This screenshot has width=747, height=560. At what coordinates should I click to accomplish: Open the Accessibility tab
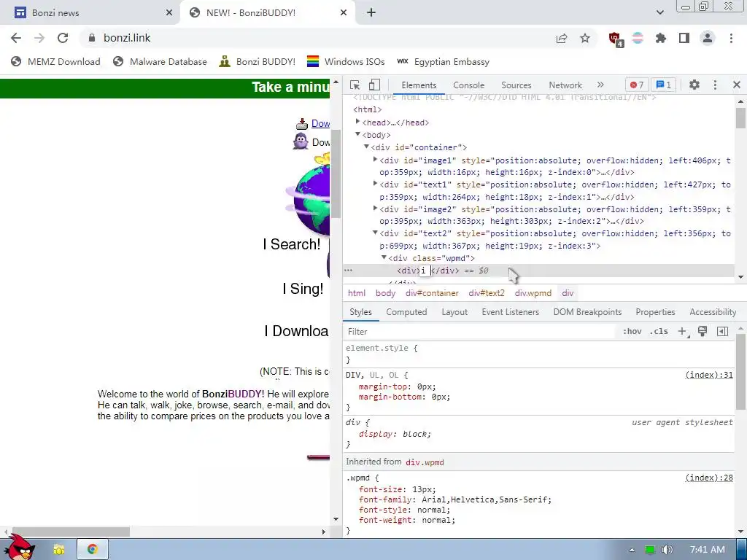click(713, 312)
